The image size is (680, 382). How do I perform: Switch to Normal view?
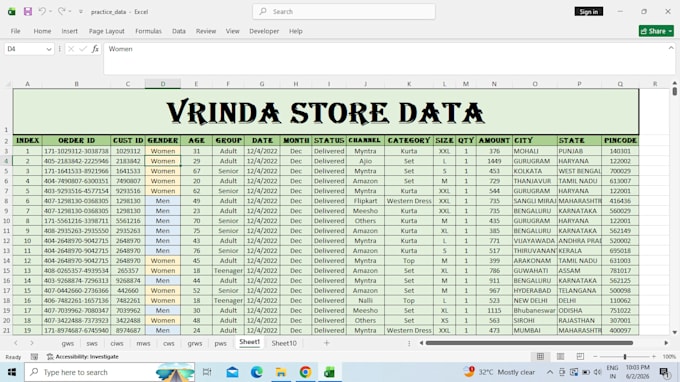coord(540,356)
